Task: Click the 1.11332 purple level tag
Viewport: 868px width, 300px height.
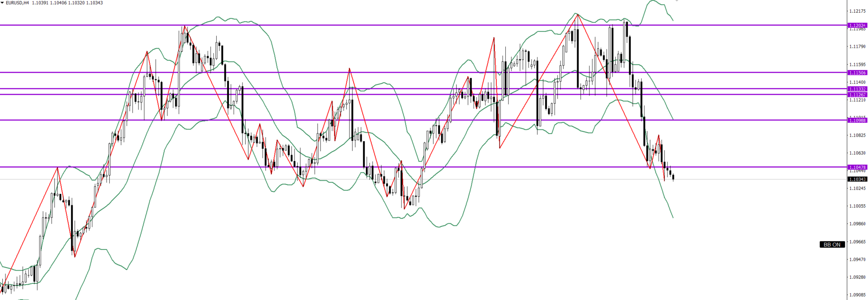Action: coord(857,89)
